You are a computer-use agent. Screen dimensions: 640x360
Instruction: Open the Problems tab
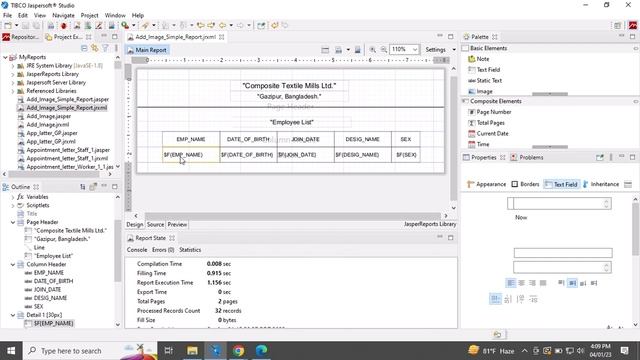[527, 158]
